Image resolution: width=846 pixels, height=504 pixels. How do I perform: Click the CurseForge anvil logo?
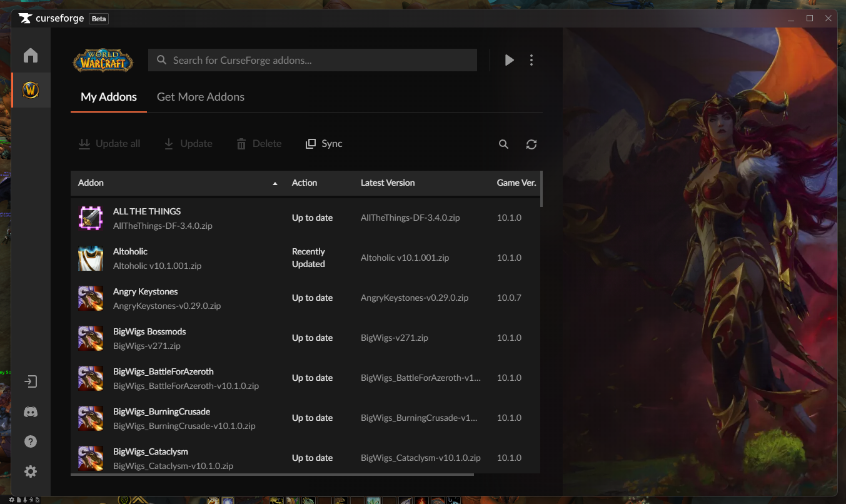(25, 18)
